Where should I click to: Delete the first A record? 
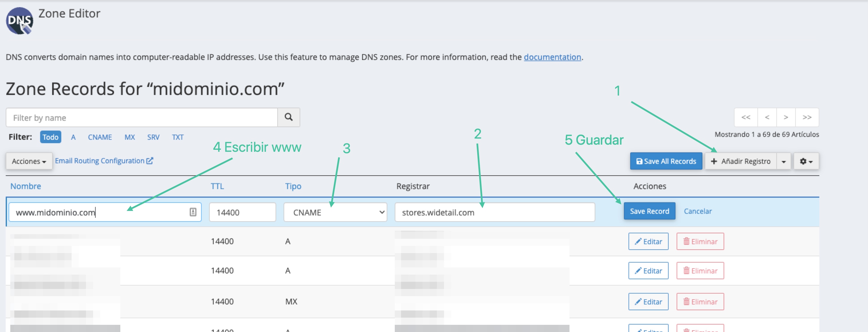[x=700, y=242]
